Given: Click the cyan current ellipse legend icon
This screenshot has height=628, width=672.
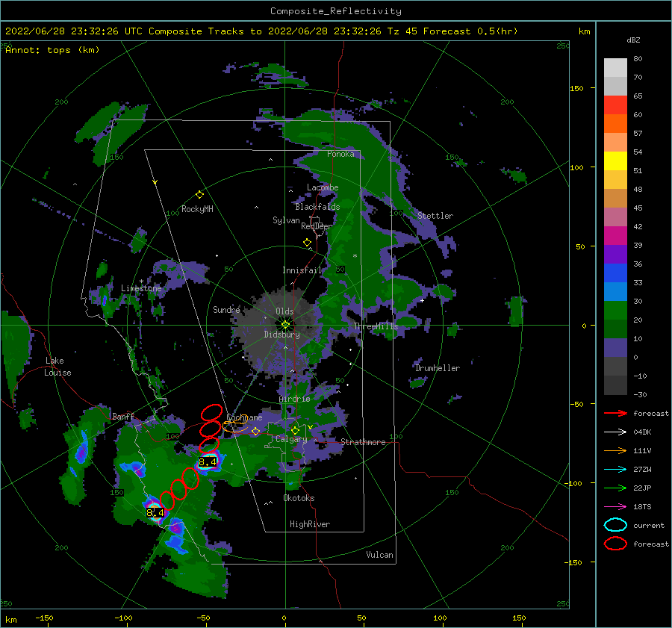Looking at the screenshot, I should click(x=615, y=525).
